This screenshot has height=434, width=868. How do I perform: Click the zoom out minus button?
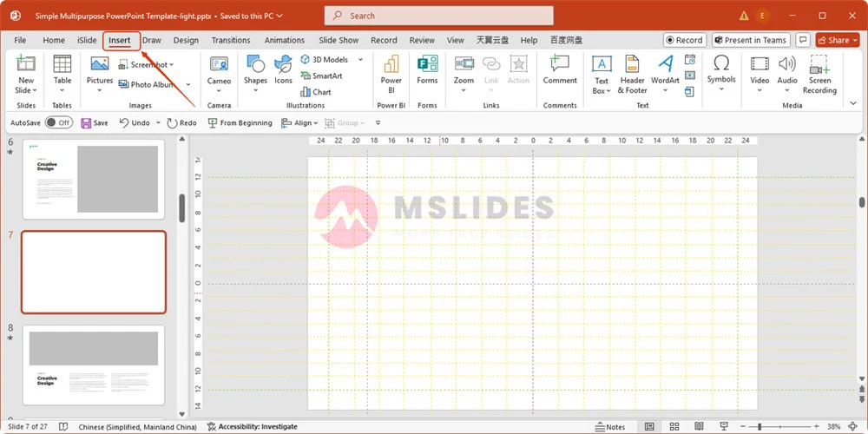[x=744, y=427]
